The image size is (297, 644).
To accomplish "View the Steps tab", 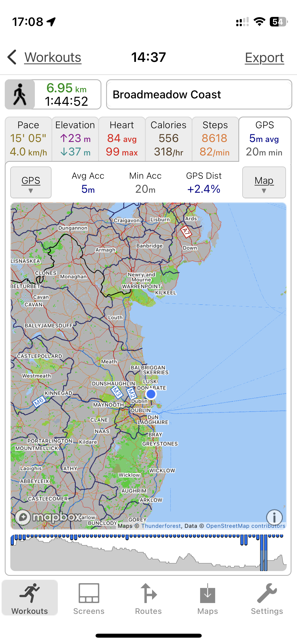I will pyautogui.click(x=215, y=139).
